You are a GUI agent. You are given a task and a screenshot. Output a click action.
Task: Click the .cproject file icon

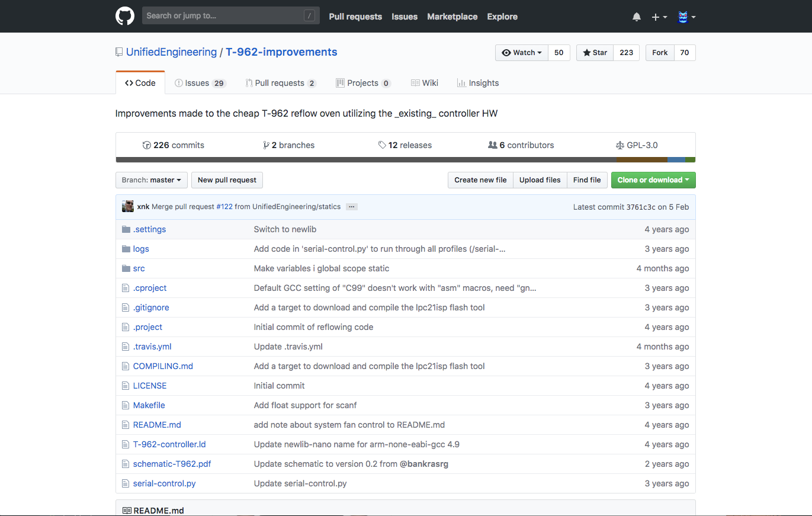pos(125,288)
